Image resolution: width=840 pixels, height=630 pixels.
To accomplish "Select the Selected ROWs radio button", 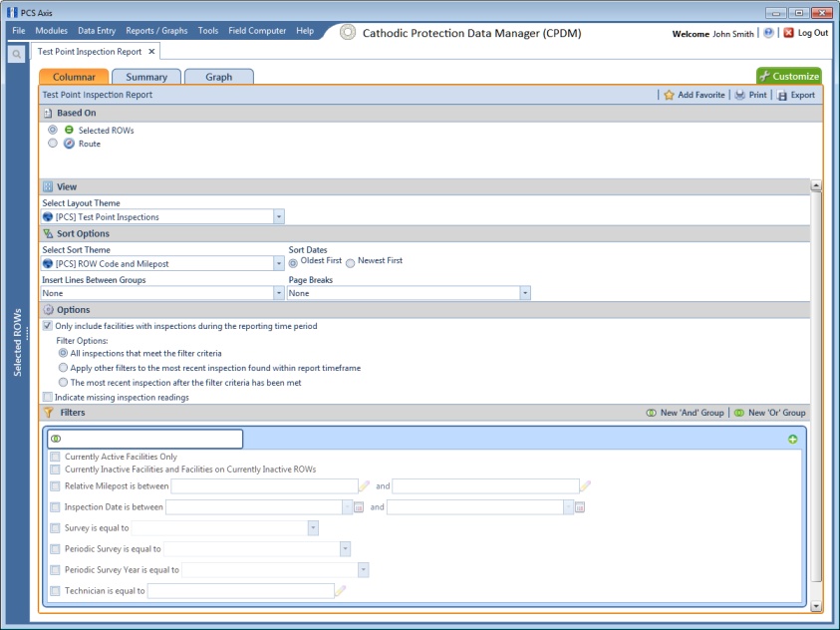I will coord(53,130).
